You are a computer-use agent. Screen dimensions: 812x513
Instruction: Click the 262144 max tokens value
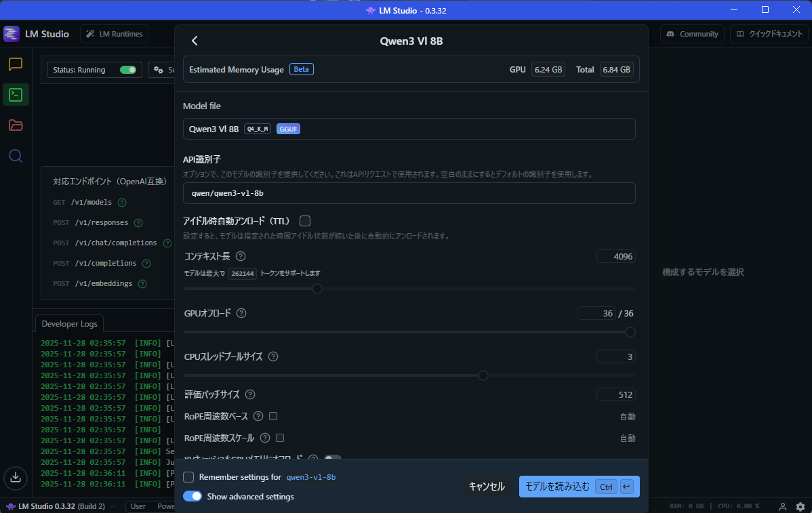[243, 273]
